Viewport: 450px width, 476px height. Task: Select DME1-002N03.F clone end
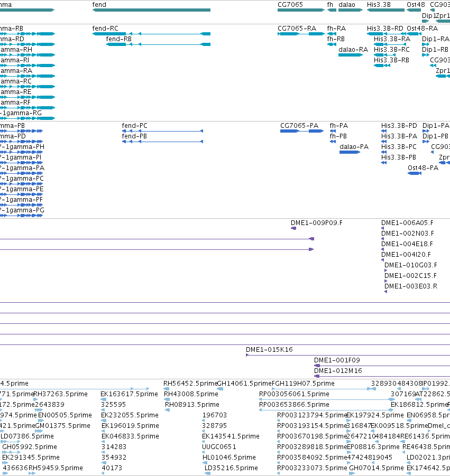[x=382, y=239]
